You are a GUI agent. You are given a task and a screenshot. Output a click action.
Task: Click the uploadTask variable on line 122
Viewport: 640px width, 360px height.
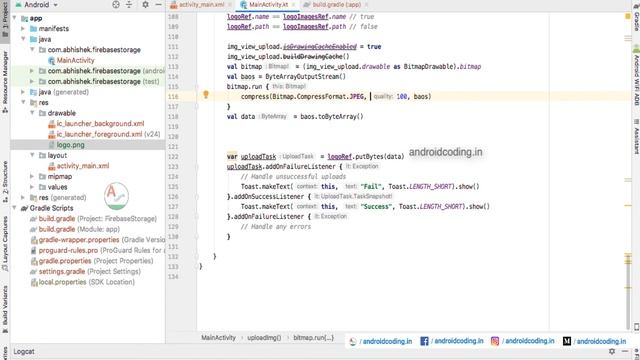258,157
